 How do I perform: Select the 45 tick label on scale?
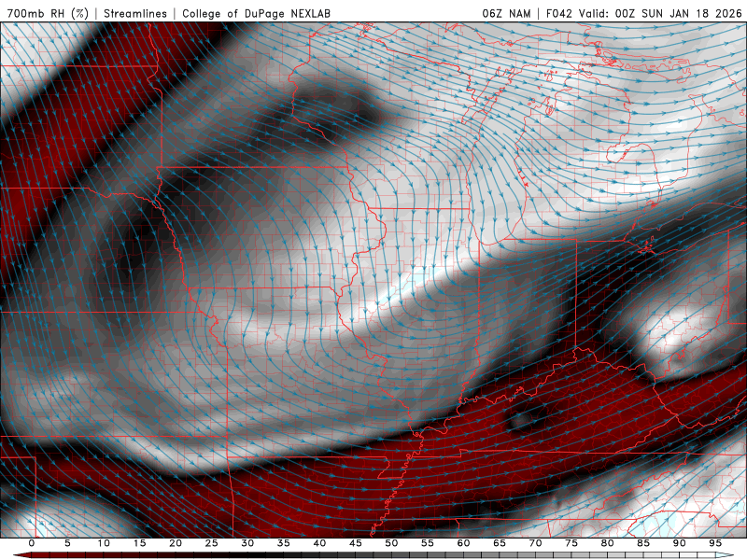pos(356,543)
